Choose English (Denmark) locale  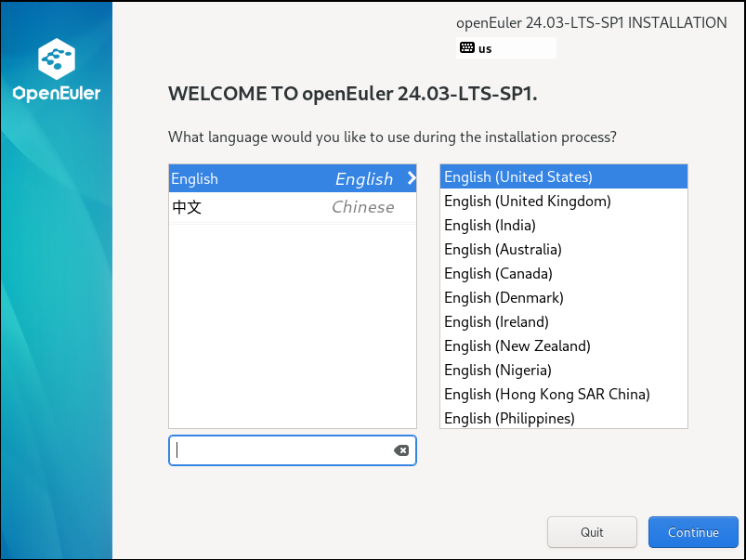(564, 298)
